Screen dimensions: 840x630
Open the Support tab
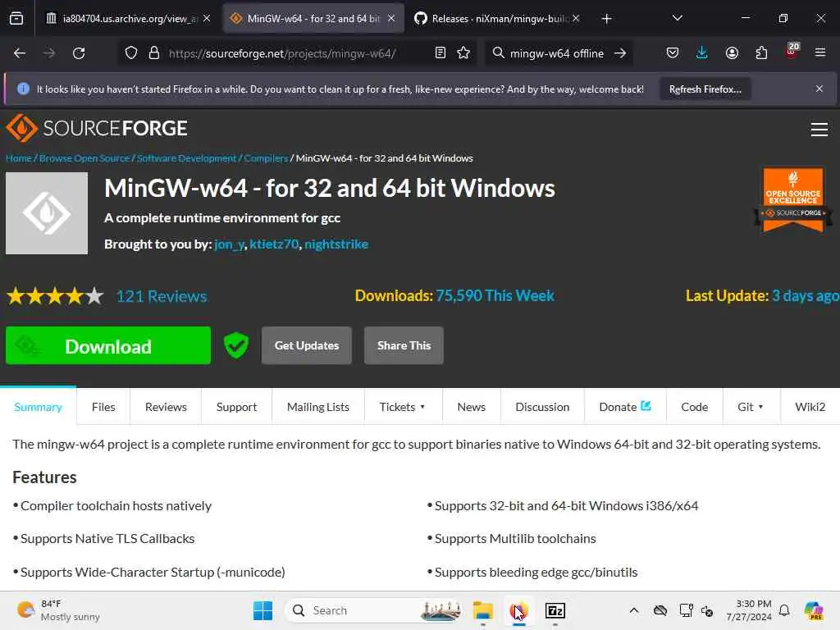237,407
